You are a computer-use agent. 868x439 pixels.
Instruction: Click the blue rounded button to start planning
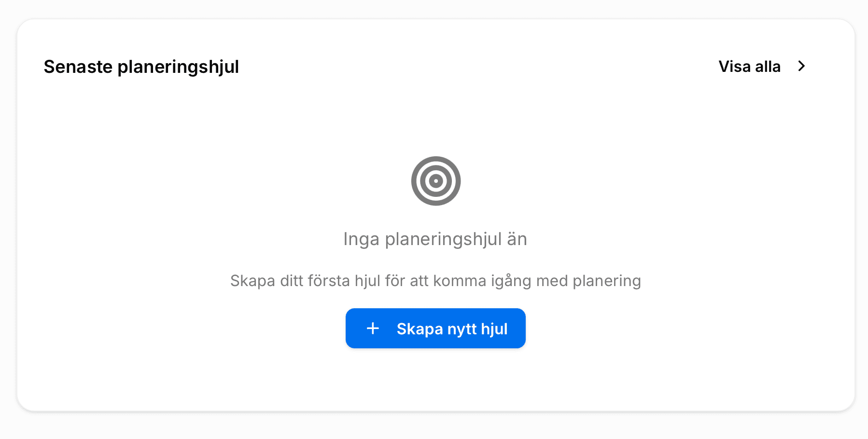point(435,328)
